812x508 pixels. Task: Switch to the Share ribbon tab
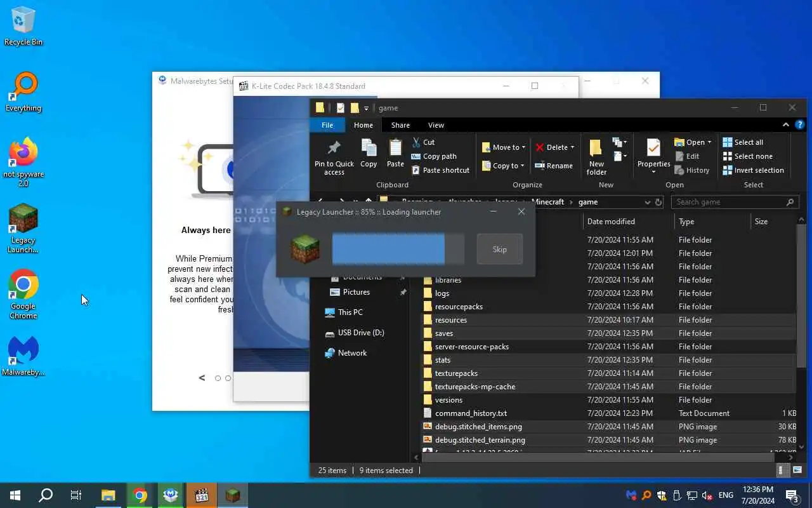[400, 125]
